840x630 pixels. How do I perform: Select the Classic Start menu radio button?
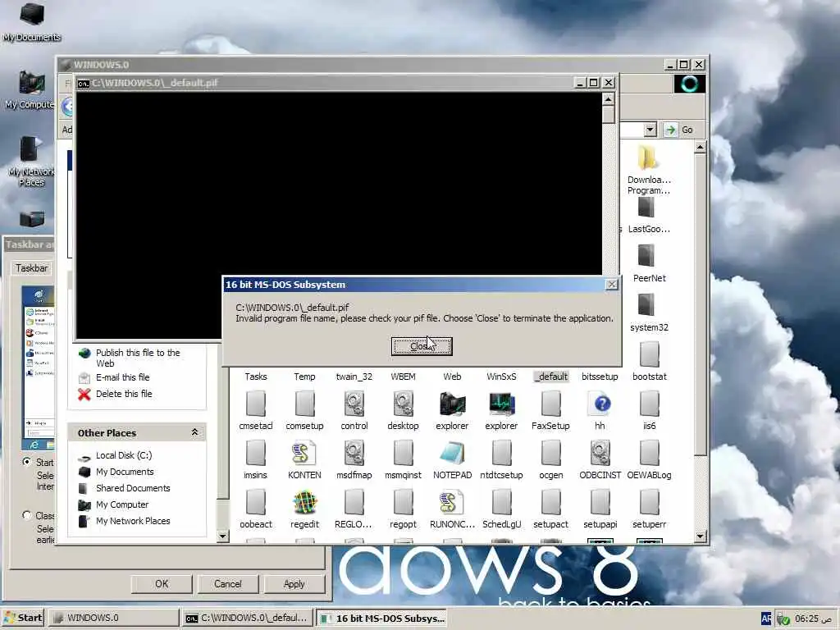pyautogui.click(x=27, y=515)
